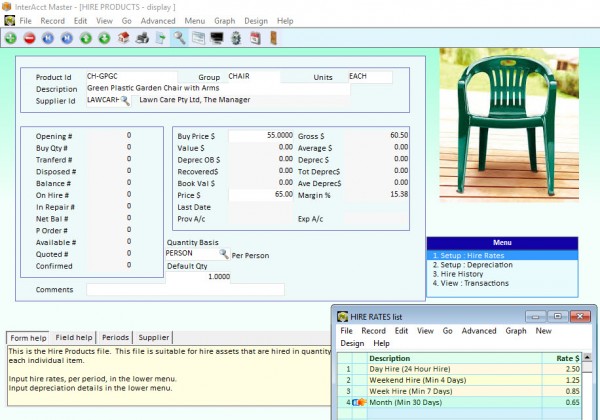The height and width of the screenshot is (420, 600).
Task: Switch to the Supplier tab
Action: click(153, 337)
